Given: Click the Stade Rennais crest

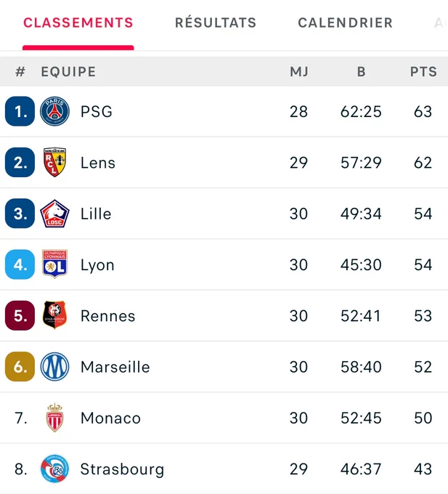Looking at the screenshot, I should point(54,315).
